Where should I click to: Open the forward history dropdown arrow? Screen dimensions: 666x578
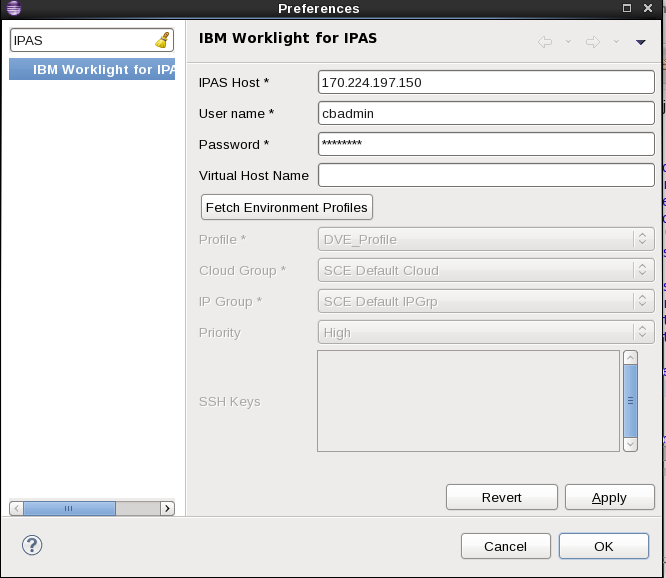coord(616,42)
